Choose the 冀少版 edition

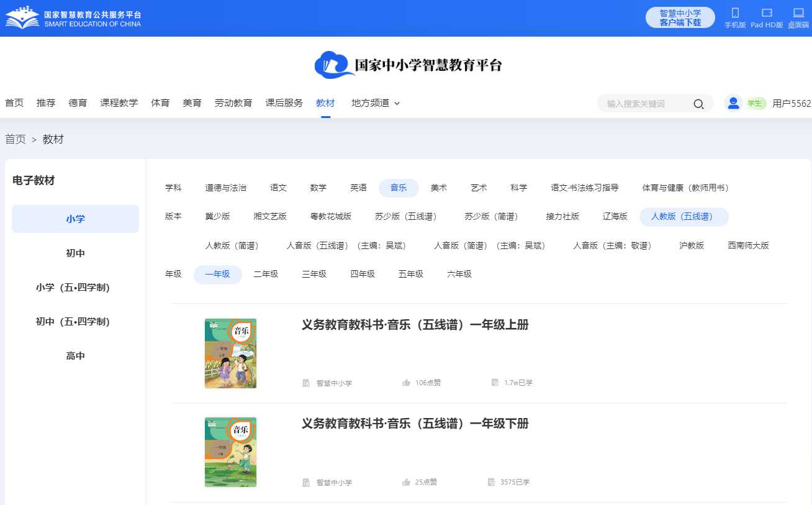pos(217,217)
